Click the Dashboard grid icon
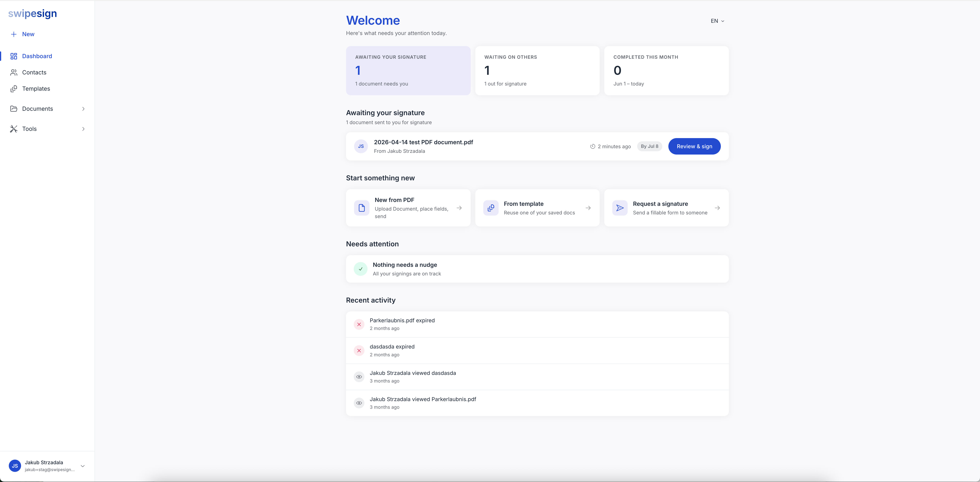Image resolution: width=980 pixels, height=482 pixels. (14, 56)
